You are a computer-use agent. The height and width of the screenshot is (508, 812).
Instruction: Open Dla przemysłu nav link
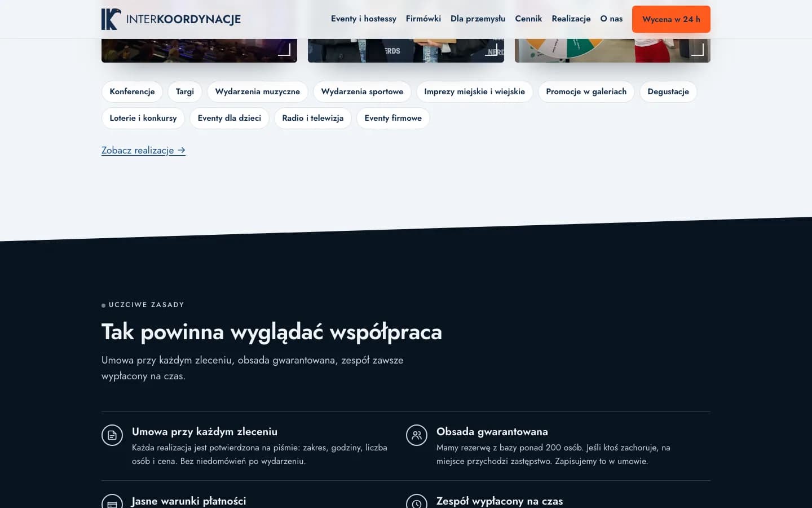[x=478, y=19]
